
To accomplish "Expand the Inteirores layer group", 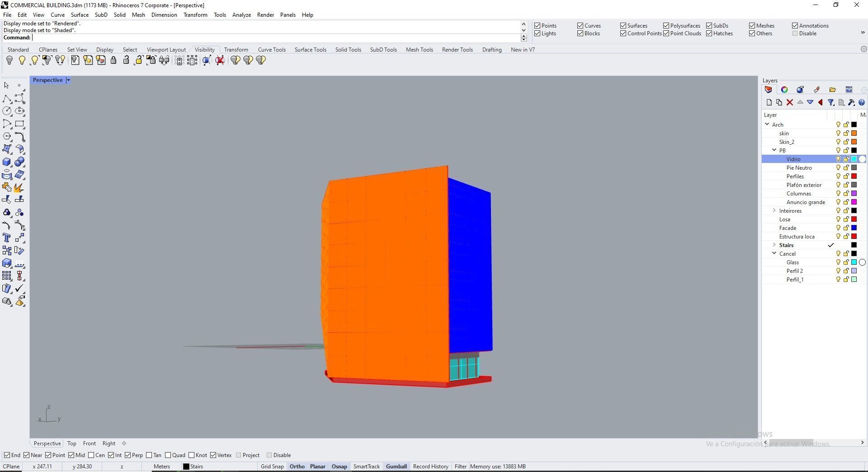I will pyautogui.click(x=774, y=210).
